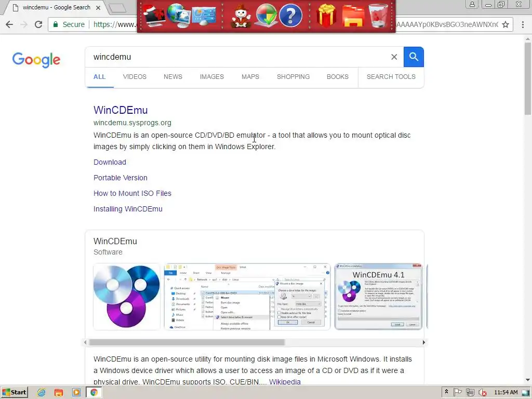This screenshot has width=532, height=399.
Task: Click the image carousel right scroll arrow
Action: coord(423,342)
